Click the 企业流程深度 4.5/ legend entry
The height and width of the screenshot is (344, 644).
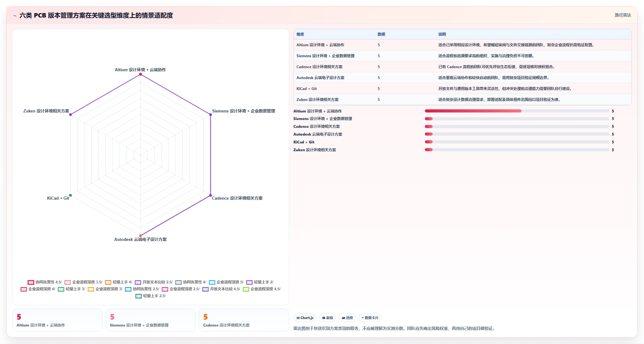262,289
